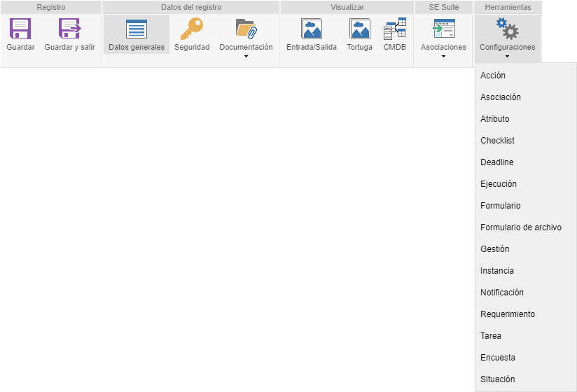The image size is (577, 392).
Task: Click the Asociaciones icon
Action: 443,29
